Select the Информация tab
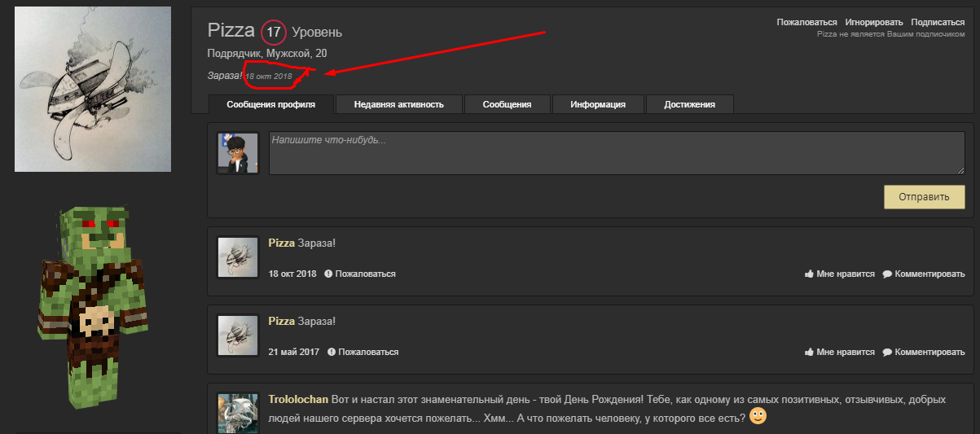 [598, 104]
